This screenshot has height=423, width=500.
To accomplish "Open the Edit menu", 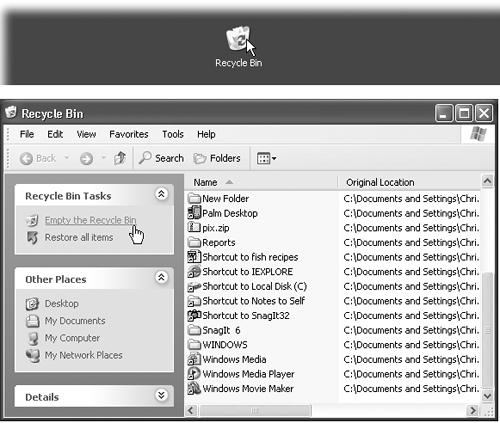I will (x=55, y=134).
